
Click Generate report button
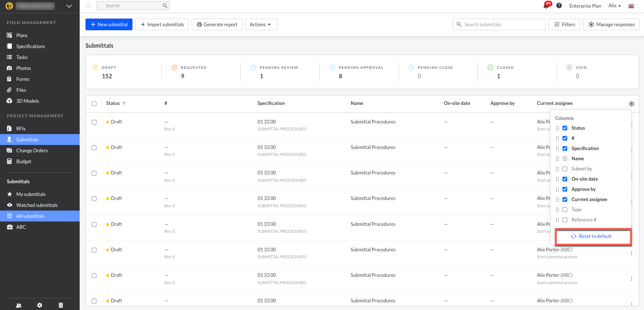[x=217, y=24]
